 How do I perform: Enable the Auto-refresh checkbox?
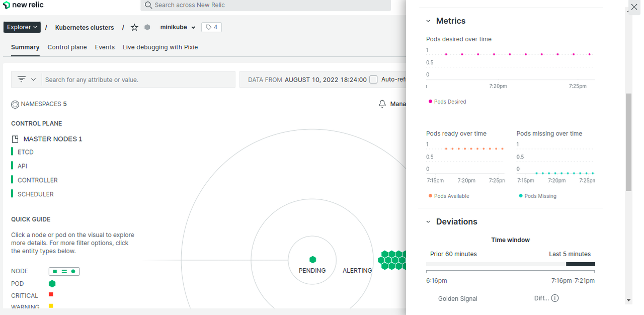coord(373,80)
